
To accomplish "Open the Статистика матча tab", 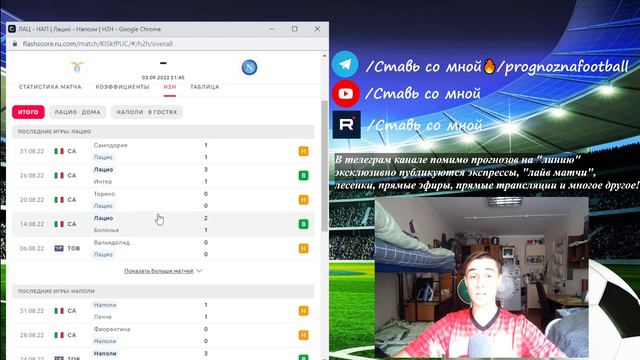I will tap(50, 87).
